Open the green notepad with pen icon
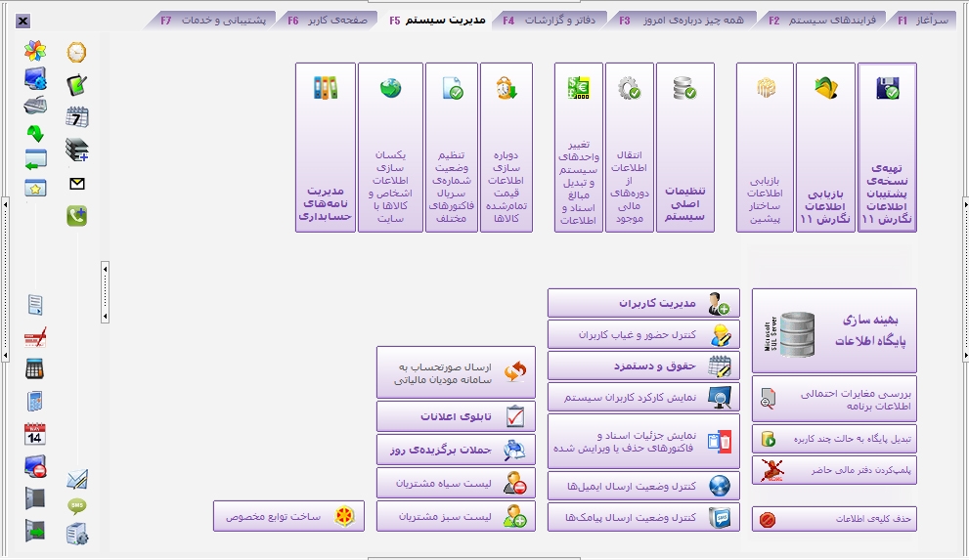Screen dimensions: 969x560 click(76, 85)
